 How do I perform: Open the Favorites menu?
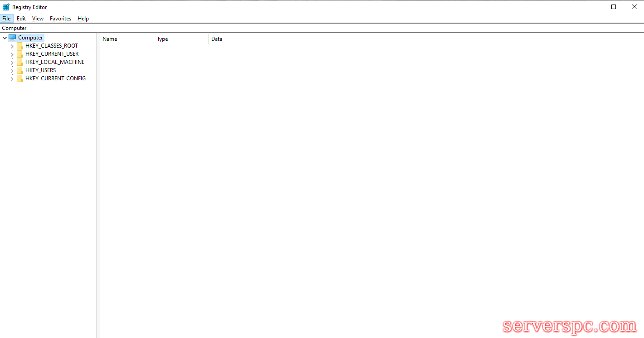click(x=60, y=19)
